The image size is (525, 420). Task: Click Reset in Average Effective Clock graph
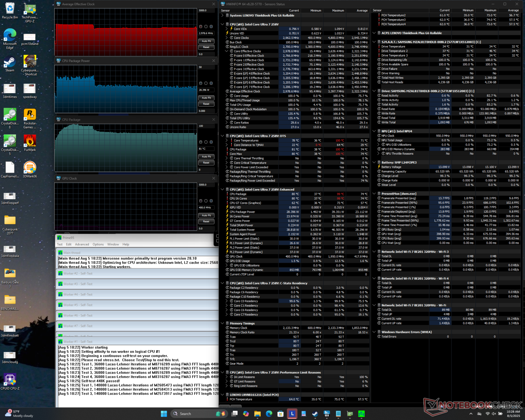coord(206,47)
